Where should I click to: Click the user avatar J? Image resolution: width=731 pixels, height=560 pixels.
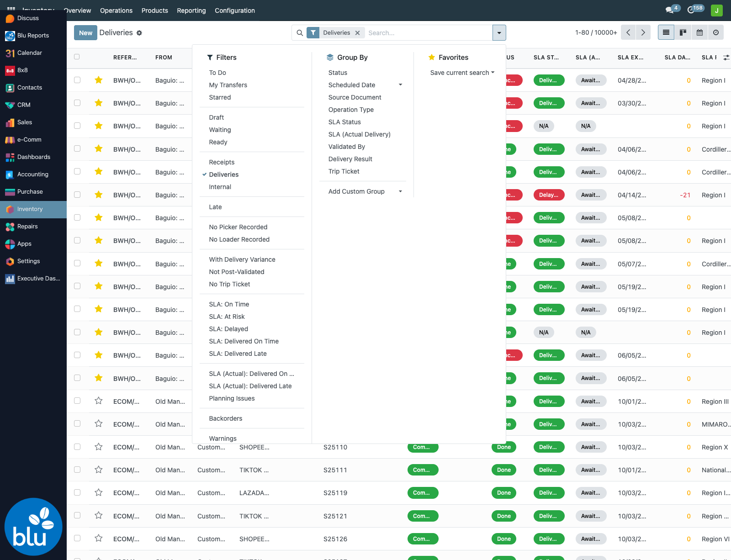tap(717, 10)
